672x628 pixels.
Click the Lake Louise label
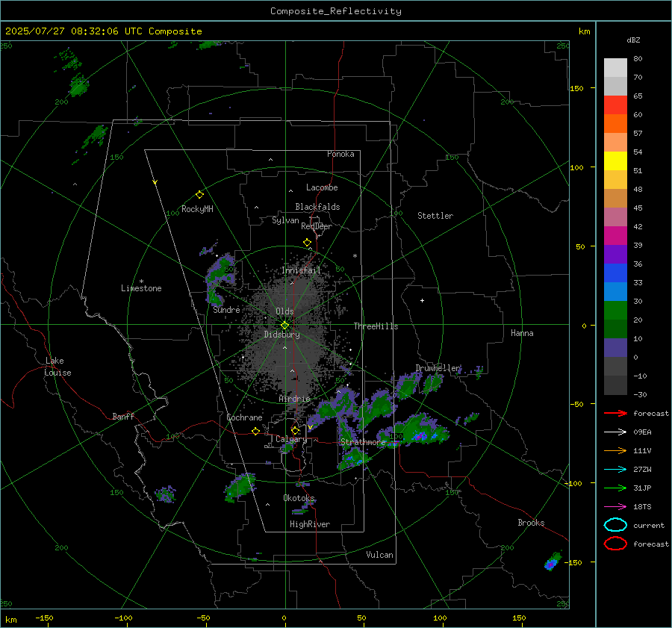[x=57, y=367]
